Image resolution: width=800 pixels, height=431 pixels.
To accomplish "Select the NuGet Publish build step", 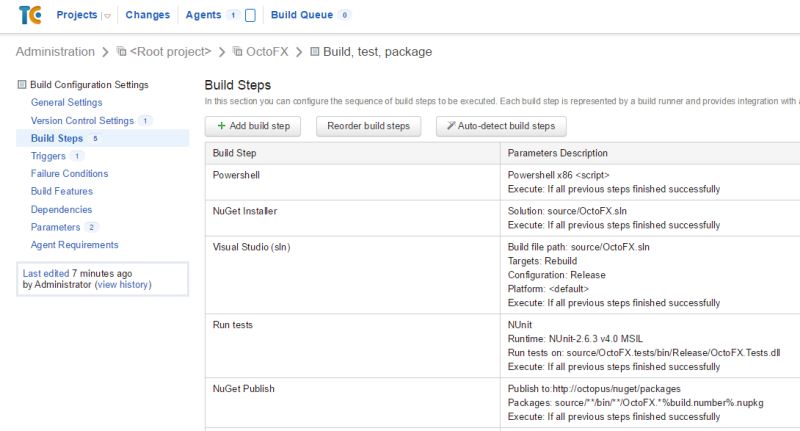I will tap(243, 389).
